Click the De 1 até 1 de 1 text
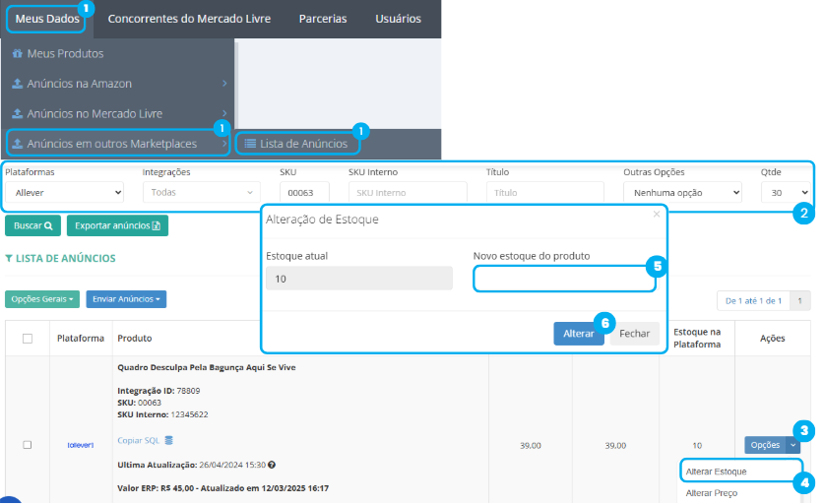Screen dimensions: 823x504 [754, 301]
